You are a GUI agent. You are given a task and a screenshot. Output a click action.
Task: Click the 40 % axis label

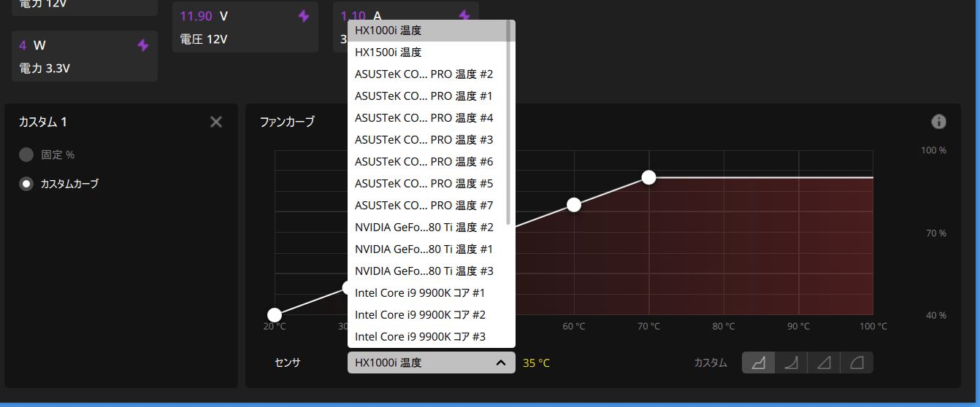point(936,315)
